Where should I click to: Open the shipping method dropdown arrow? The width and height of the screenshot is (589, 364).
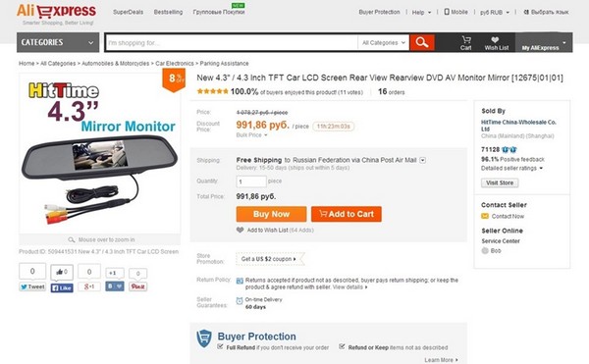422,160
